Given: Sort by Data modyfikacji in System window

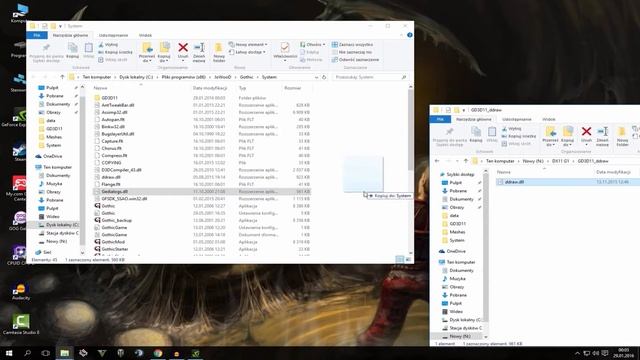Looking at the screenshot, I should pyautogui.click(x=210, y=88).
